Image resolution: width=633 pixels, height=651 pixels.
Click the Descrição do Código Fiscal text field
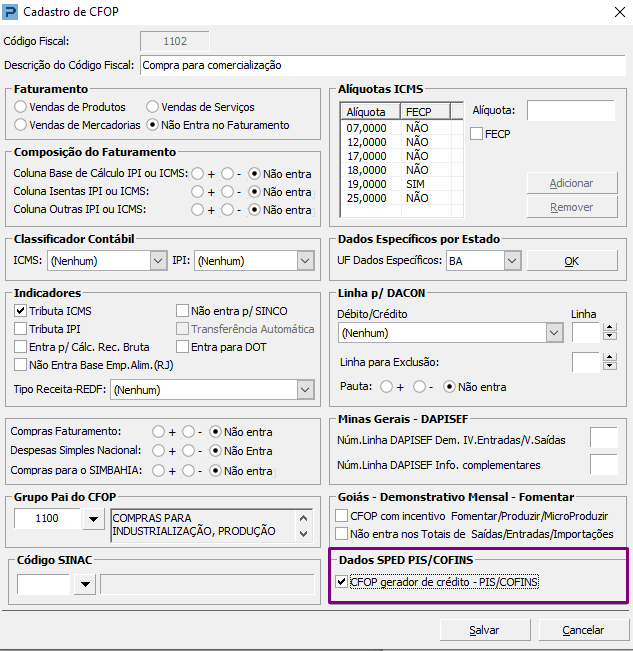coord(383,65)
